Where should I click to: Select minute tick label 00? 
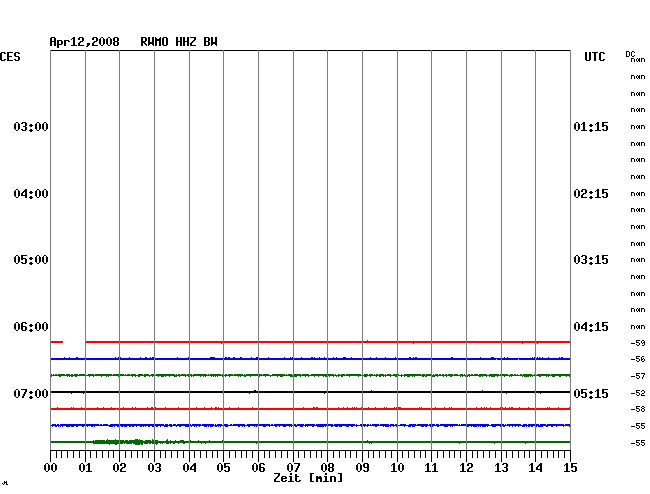(51, 467)
